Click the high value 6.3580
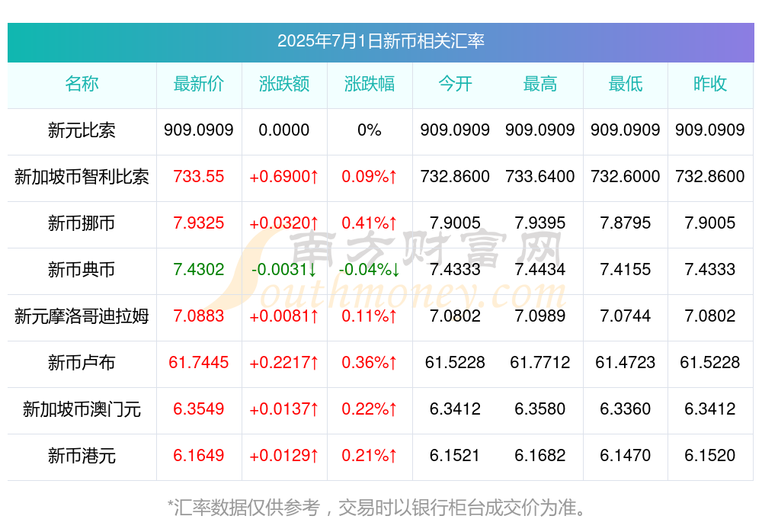762x532 pixels. (x=540, y=409)
